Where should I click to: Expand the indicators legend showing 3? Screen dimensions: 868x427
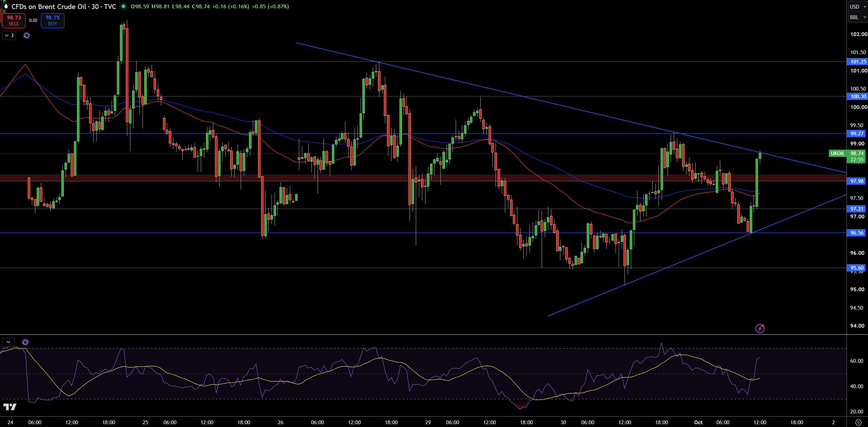(x=9, y=35)
